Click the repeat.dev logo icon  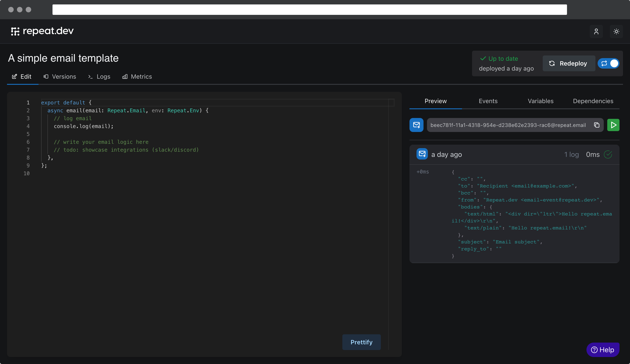15,31
